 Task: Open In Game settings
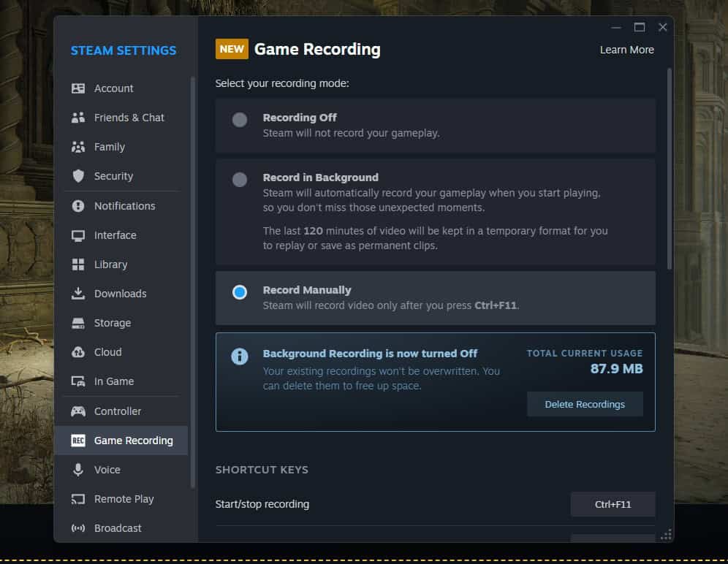[x=121, y=381]
